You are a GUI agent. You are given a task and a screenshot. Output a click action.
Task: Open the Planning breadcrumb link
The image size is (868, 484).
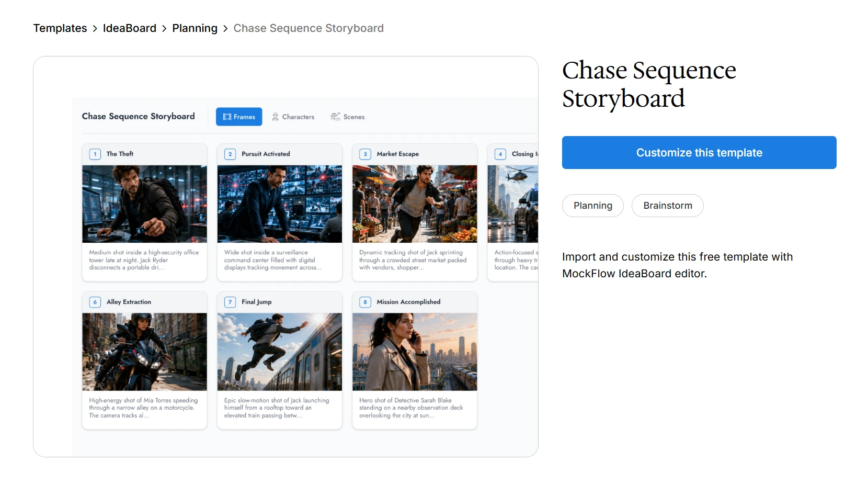(x=195, y=28)
